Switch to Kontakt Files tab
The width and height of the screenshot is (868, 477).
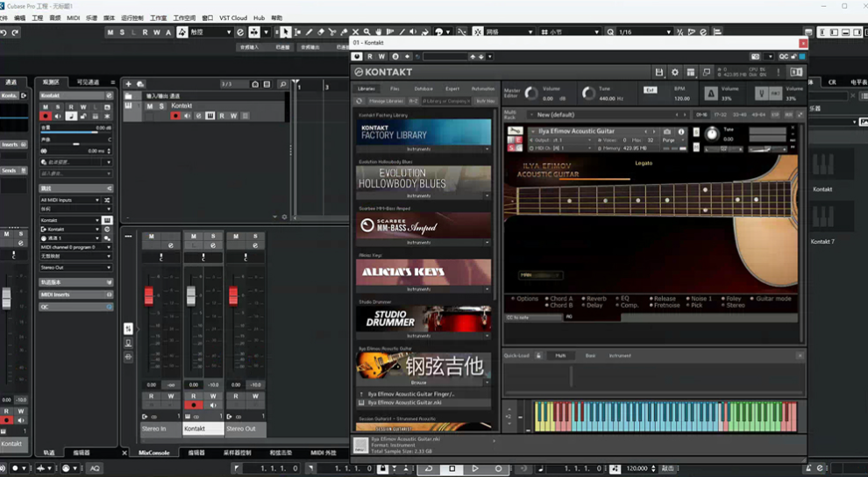point(395,89)
